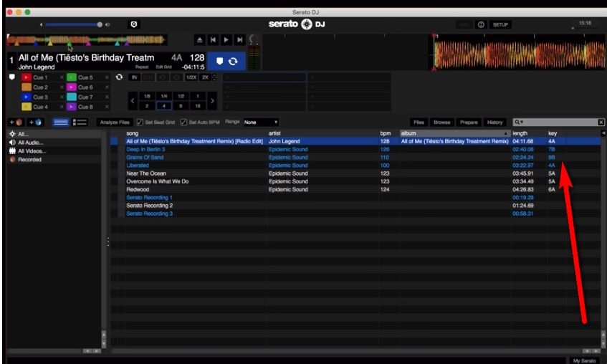Screen dimensions: 607x364
Task: Click the eject track button on deck 1
Action: tap(199, 39)
